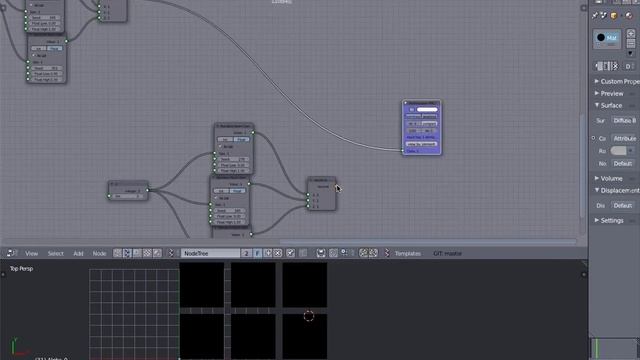The image size is (640, 360).
Task: Click the icon after the pin button
Action: point(303,253)
